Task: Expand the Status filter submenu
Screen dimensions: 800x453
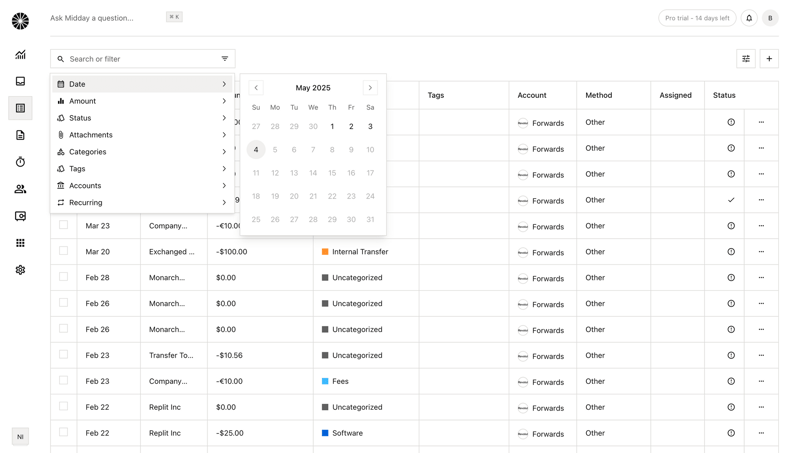Action: click(x=142, y=118)
